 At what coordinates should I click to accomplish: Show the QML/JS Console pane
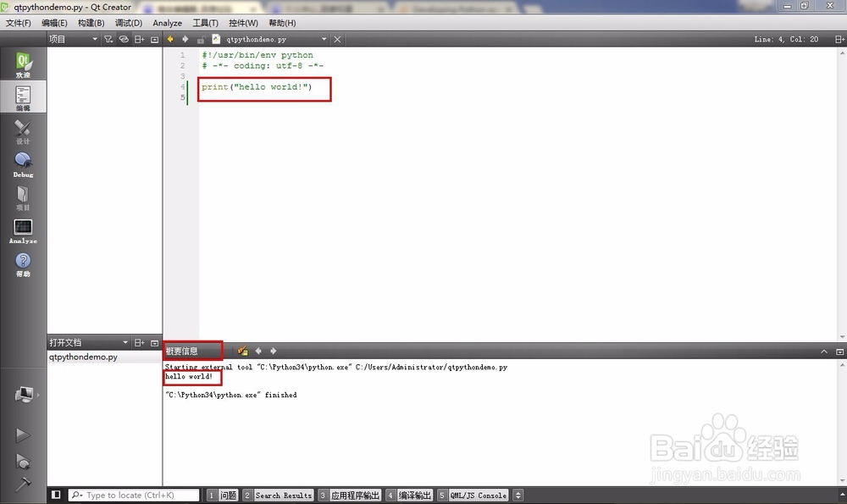[473, 495]
